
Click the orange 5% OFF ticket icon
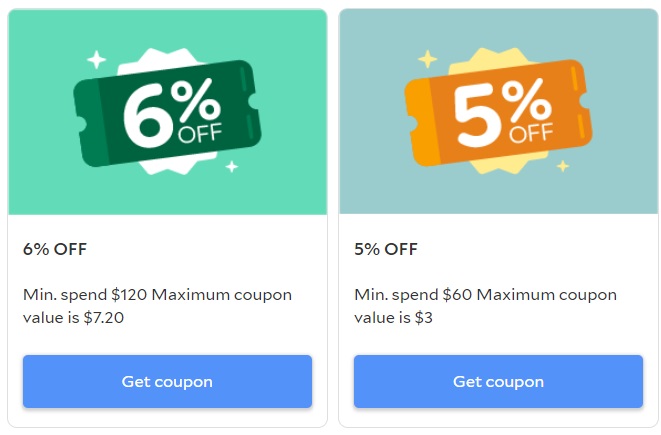pos(497,112)
